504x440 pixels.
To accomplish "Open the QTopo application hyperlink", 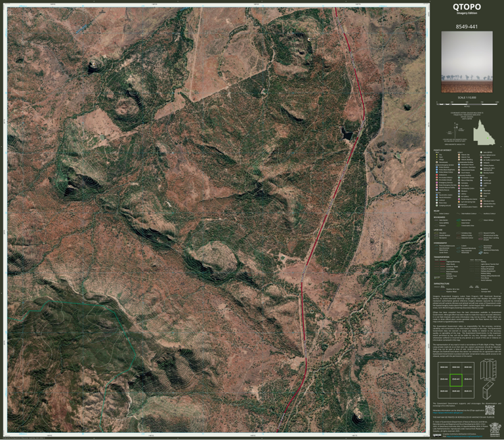I will click(448, 412).
